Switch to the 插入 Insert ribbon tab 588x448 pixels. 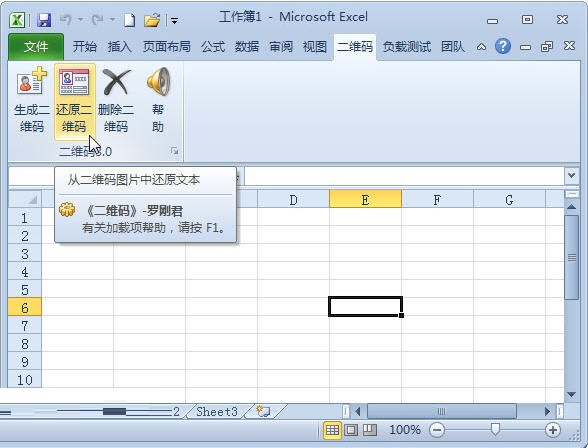pos(120,47)
